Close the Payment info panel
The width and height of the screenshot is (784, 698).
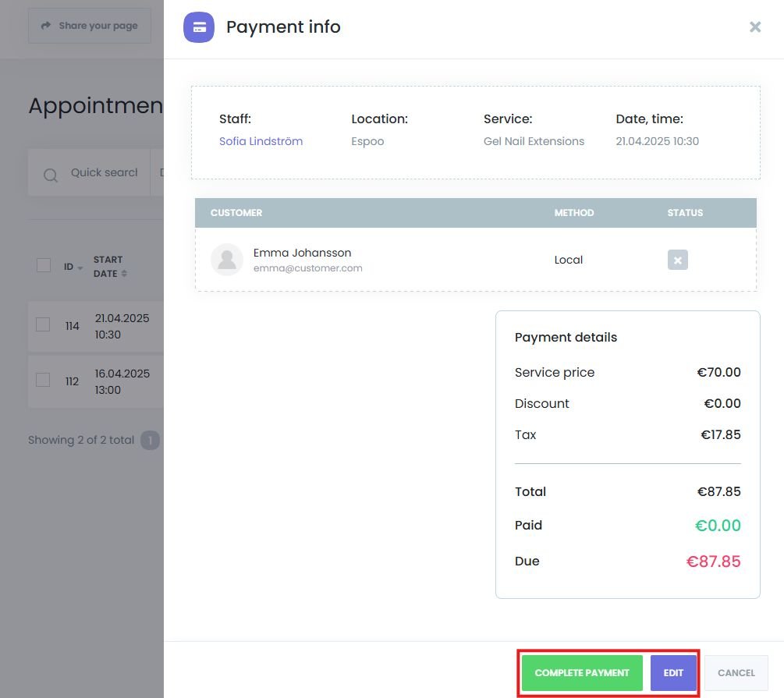pyautogui.click(x=754, y=27)
